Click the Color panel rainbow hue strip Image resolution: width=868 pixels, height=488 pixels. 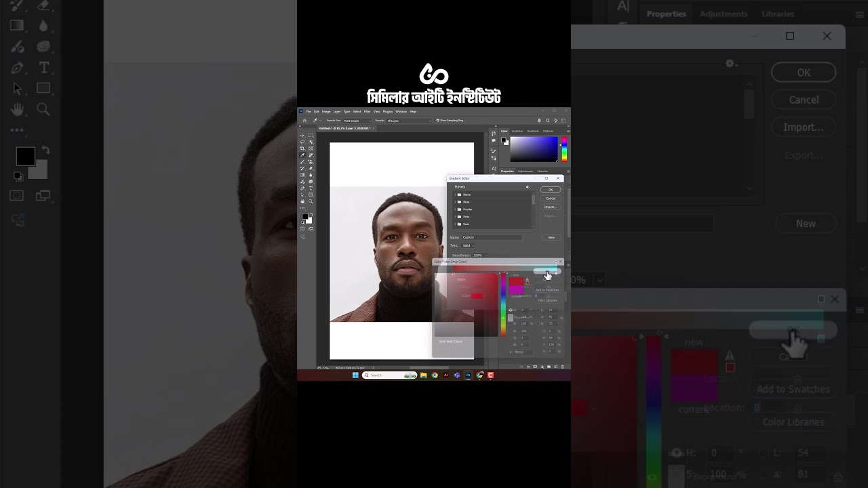tap(564, 150)
